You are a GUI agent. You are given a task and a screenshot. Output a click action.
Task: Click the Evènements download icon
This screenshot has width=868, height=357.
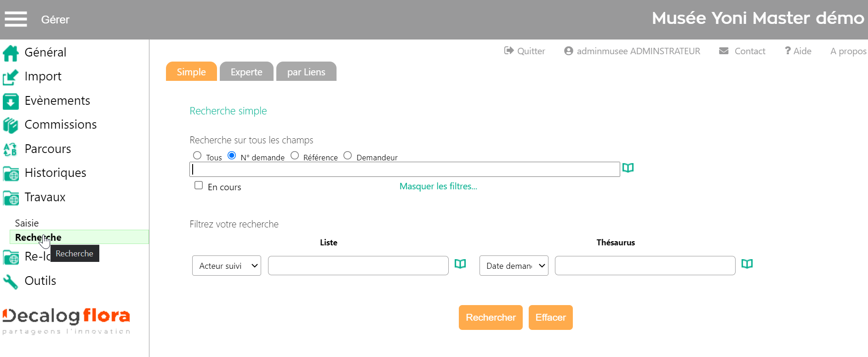point(11,102)
